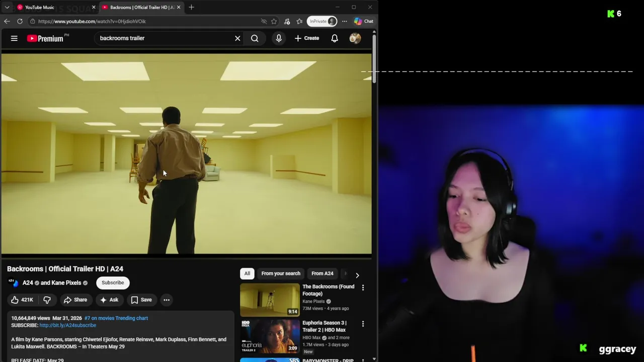Open the Create menu
Viewport: 644px width, 362px height.
click(x=307, y=38)
